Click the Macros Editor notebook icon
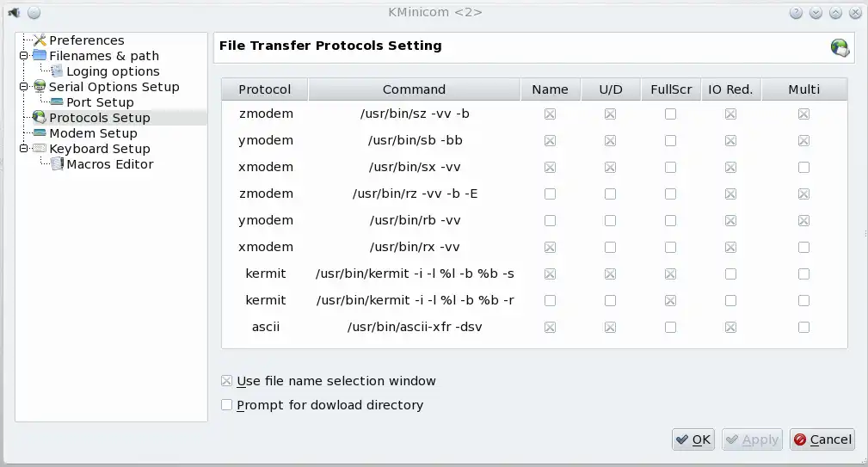 57,163
